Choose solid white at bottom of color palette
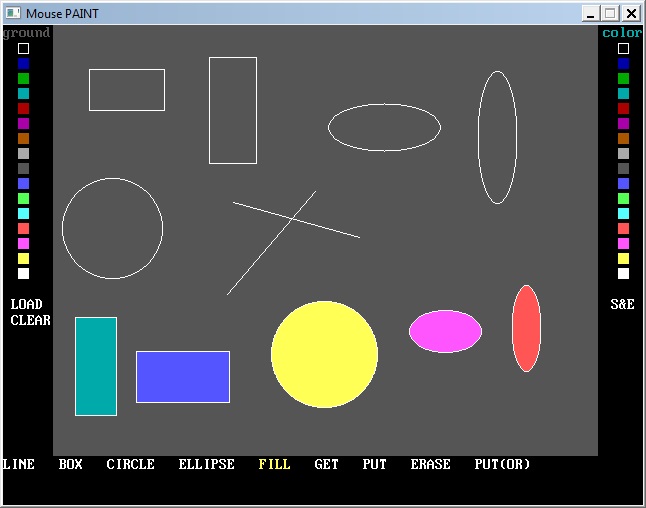This screenshot has height=508, width=646. click(x=623, y=273)
